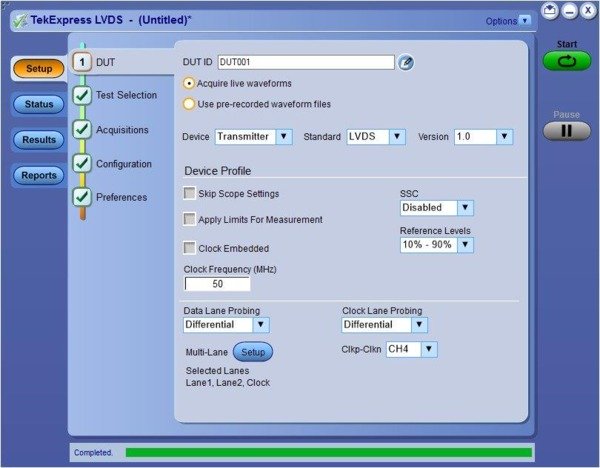Click the Configuration checkmark icon
The width and height of the screenshot is (600, 468).
tap(82, 163)
